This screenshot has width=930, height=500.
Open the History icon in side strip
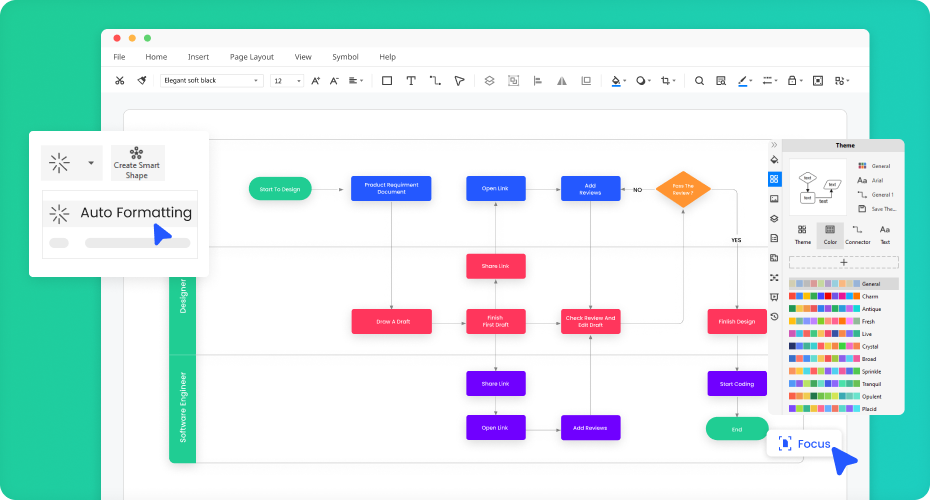tap(774, 317)
